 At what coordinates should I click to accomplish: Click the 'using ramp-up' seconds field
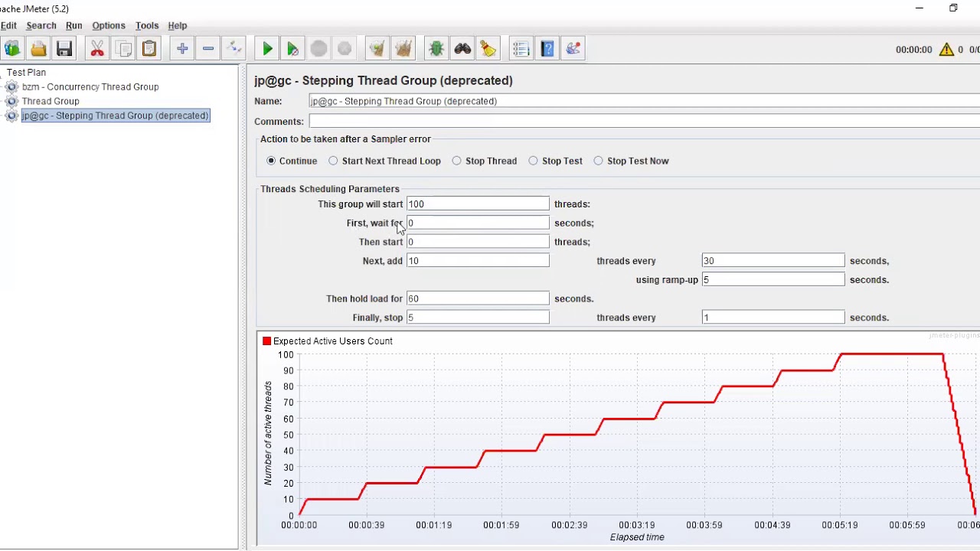(x=773, y=279)
